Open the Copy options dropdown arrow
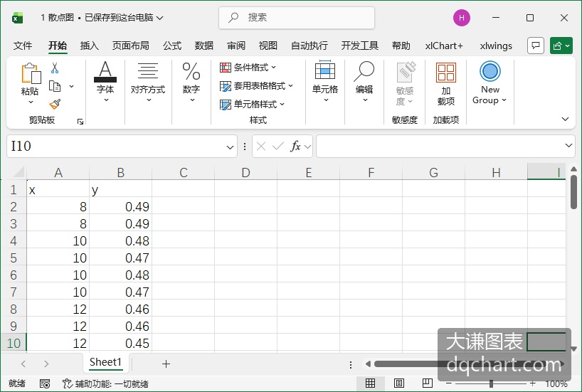The width and height of the screenshot is (582, 392). 72,86
